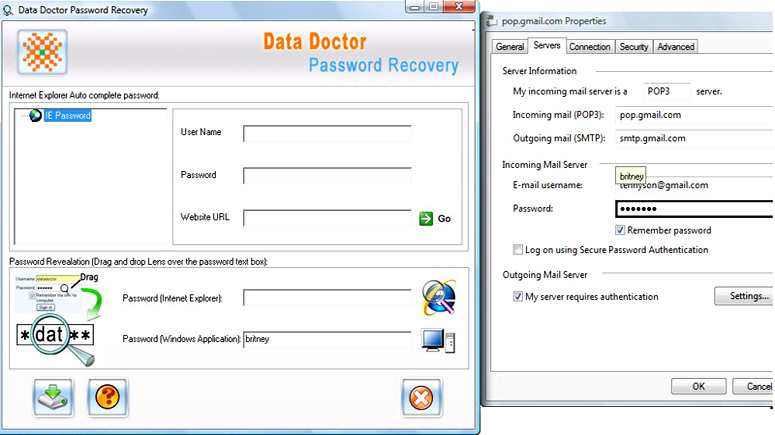Click the green Go arrow icon
This screenshot has width=775, height=435.
coord(426,218)
